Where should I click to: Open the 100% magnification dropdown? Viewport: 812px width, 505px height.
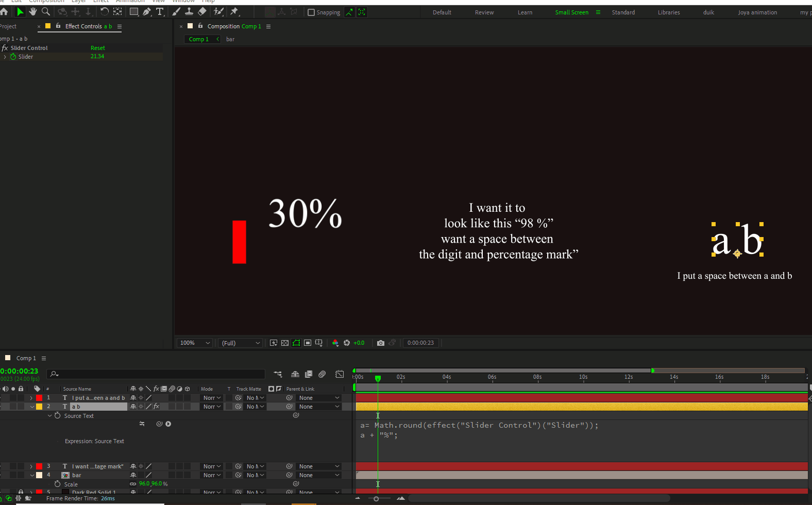(x=195, y=343)
